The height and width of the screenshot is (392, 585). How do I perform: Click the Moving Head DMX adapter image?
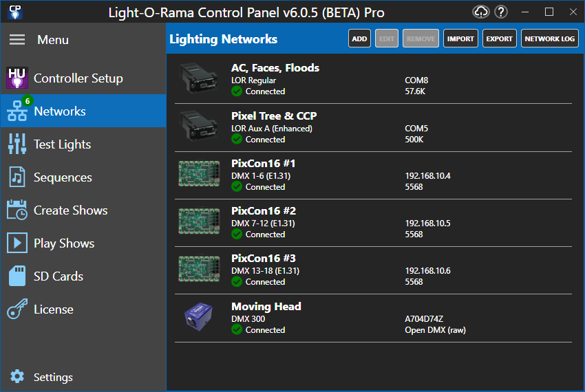click(x=199, y=316)
